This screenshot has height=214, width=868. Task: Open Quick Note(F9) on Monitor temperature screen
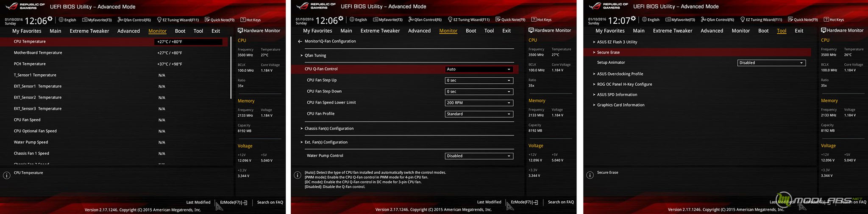click(x=220, y=20)
